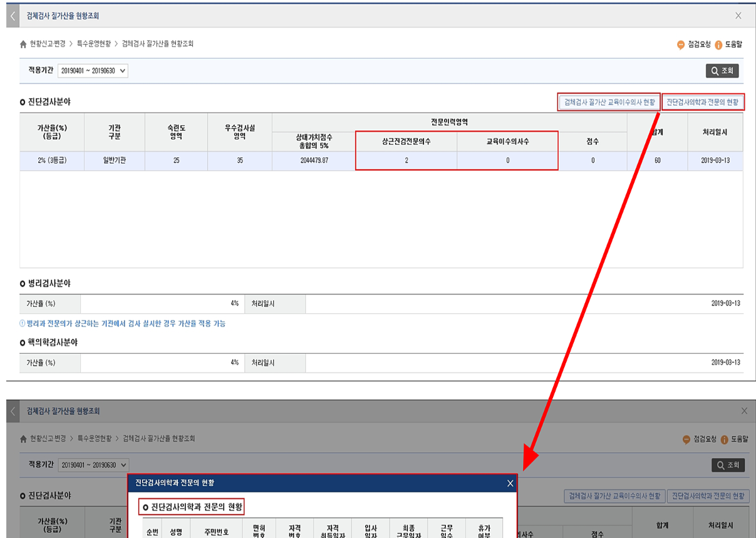Click the 기관 구분 column header in upper table
The height and width of the screenshot is (538, 756).
point(115,132)
